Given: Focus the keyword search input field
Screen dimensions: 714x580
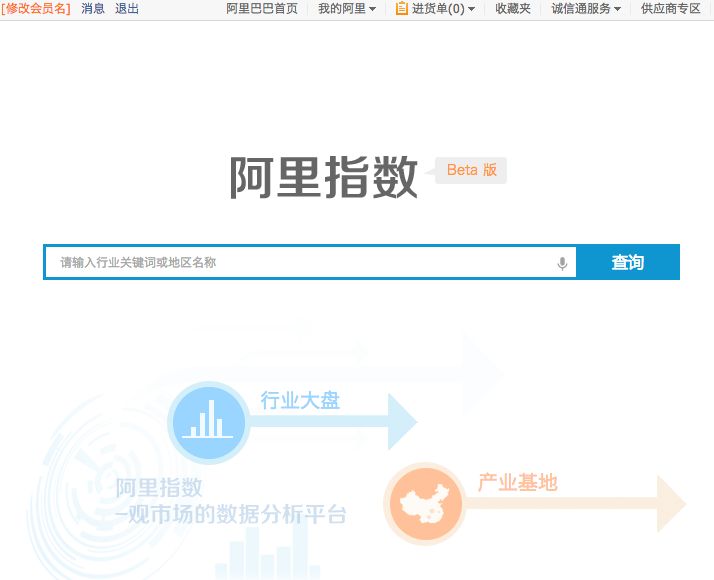Looking at the screenshot, I should click(310, 262).
